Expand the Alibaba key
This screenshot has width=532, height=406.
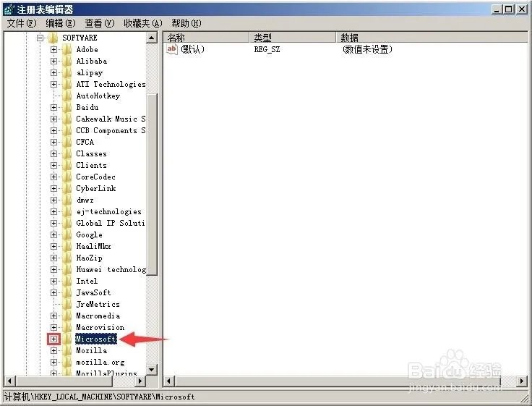point(53,62)
